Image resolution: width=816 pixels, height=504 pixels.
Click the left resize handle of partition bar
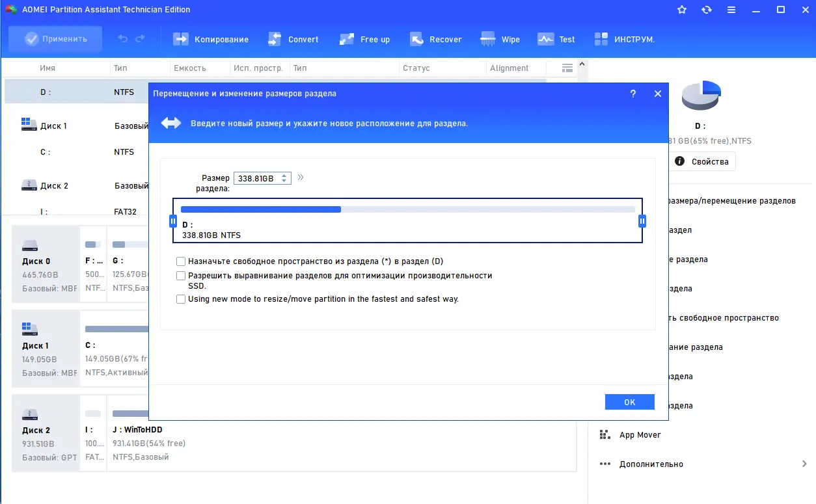(x=173, y=221)
